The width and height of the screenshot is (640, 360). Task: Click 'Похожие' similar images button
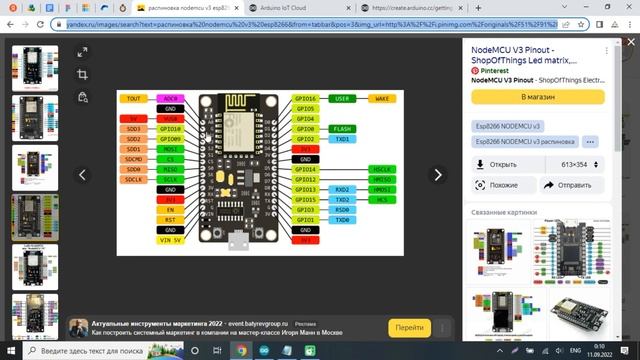point(504,185)
